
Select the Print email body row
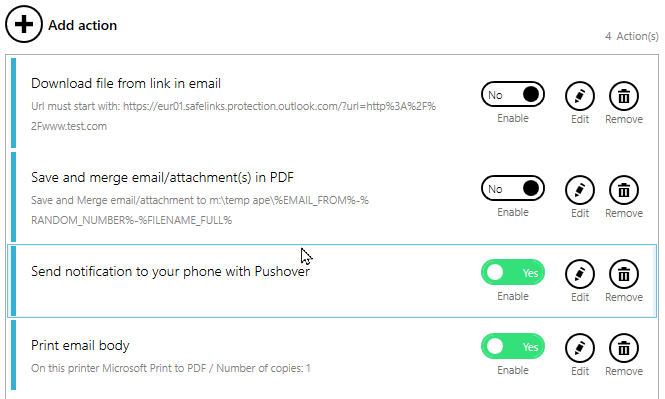pos(332,355)
